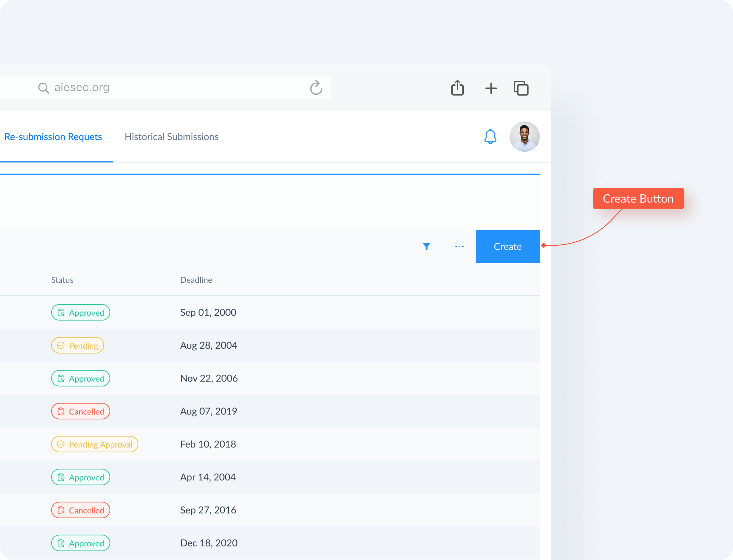Switch to Re-submission Requets tab
The image size is (733, 560).
coord(53,137)
